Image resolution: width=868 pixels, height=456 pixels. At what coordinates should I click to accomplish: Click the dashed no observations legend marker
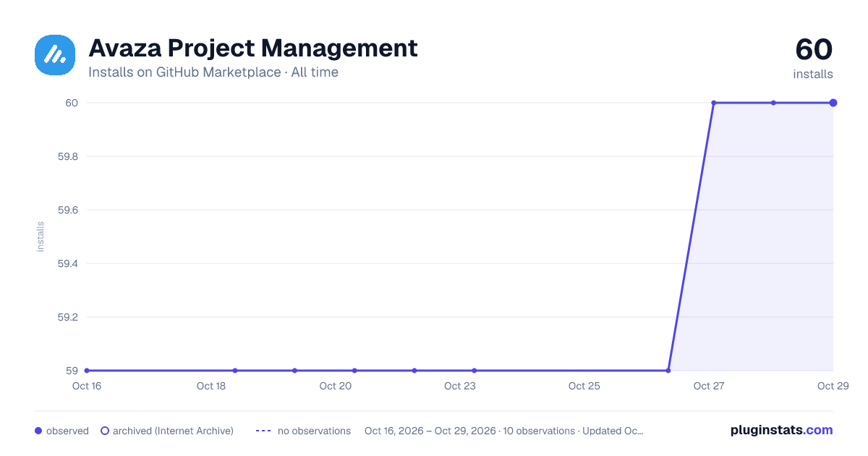point(263,431)
